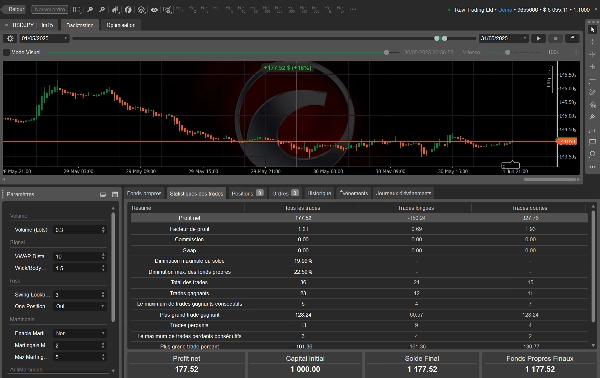Click the Tous les trades column header
Image resolution: width=600 pixels, height=378 pixels.
coord(303,208)
